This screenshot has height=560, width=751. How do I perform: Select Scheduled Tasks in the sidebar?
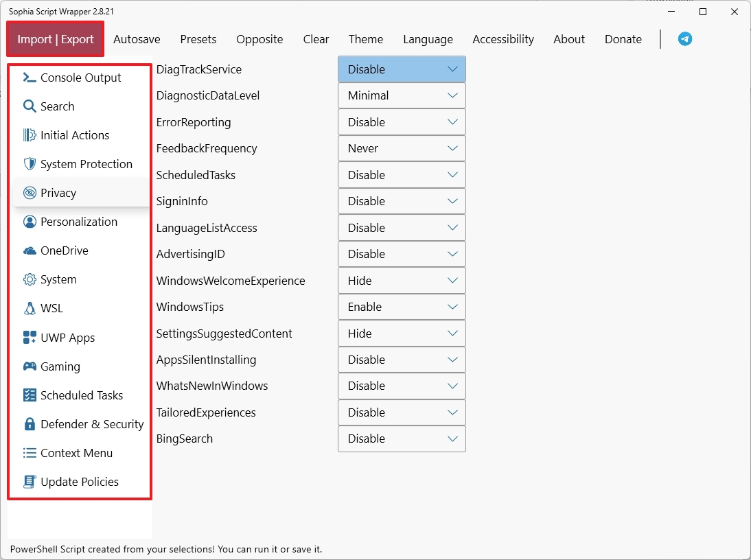click(x=81, y=395)
